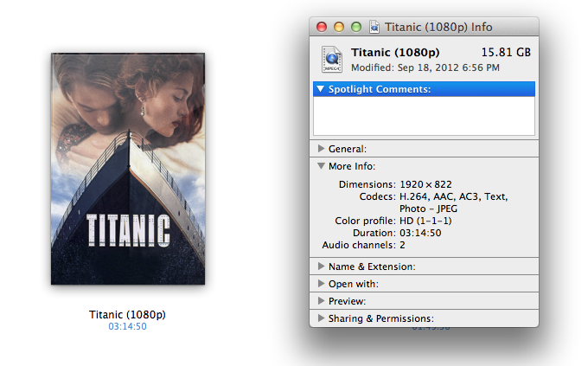Click the Titanic (1080p) Info window title
Screen dimensions: 588x366
[x=438, y=27]
